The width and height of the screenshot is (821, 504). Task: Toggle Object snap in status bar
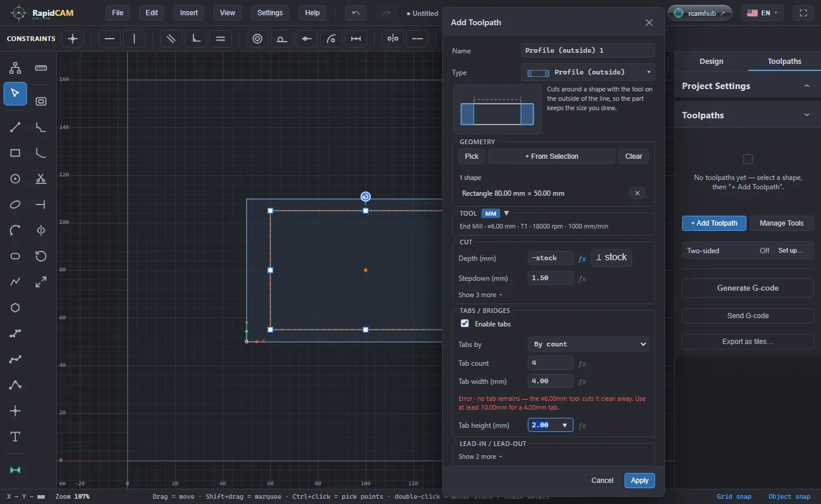pyautogui.click(x=789, y=496)
